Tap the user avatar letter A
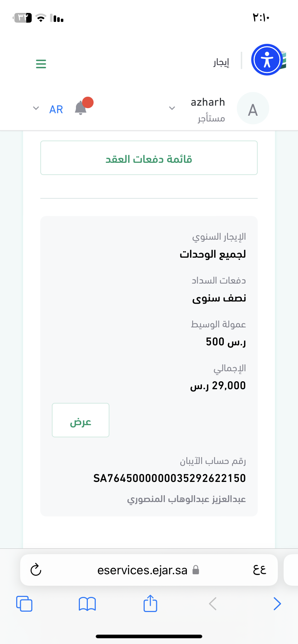 click(253, 109)
